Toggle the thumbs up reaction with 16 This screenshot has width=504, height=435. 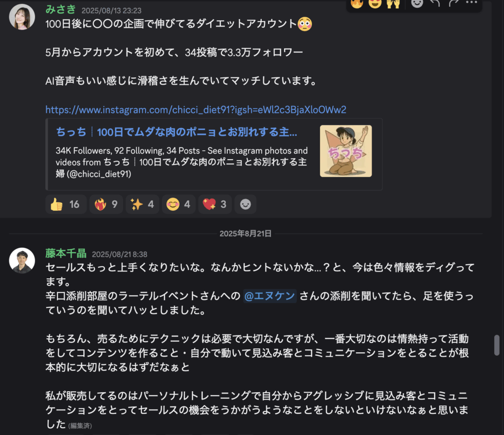pos(66,204)
